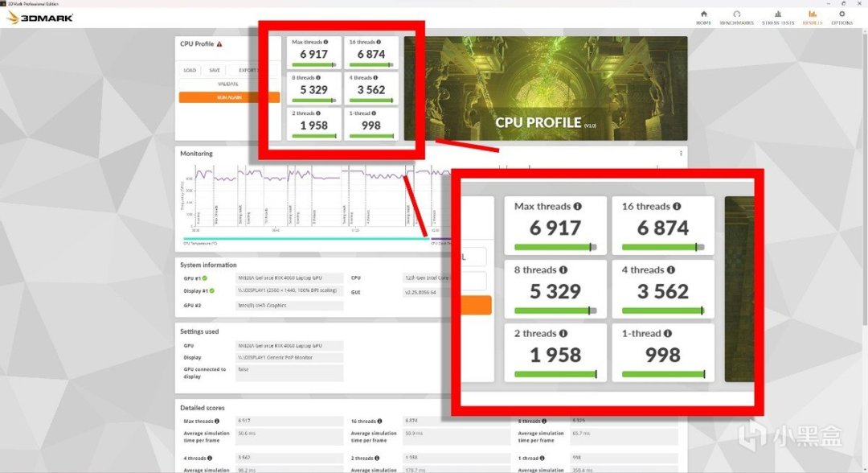Click 2 threads info icon under Detailed scores
Screen dimensions: 868x473
tap(377, 458)
